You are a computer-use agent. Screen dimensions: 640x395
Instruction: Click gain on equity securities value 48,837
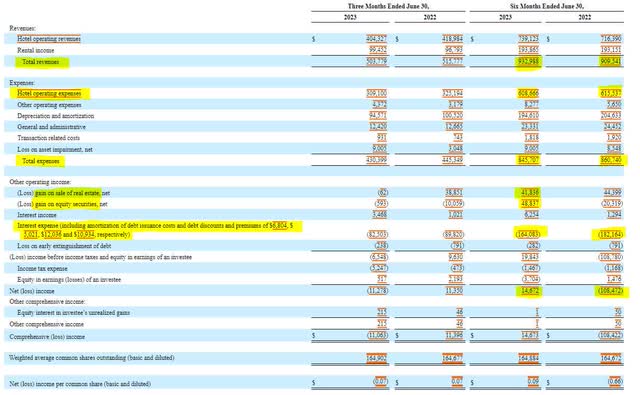tap(530, 204)
